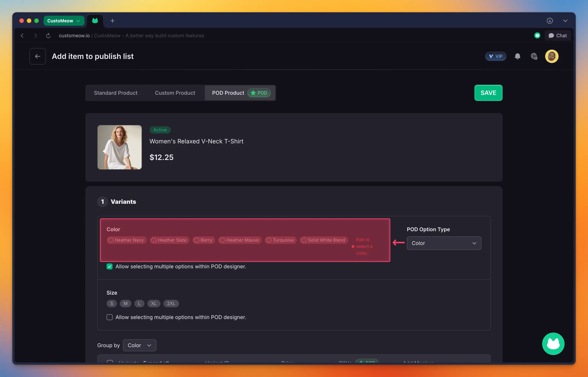This screenshot has height=377, width=588.
Task: Select the Heather Slate color chip
Action: [x=170, y=240]
